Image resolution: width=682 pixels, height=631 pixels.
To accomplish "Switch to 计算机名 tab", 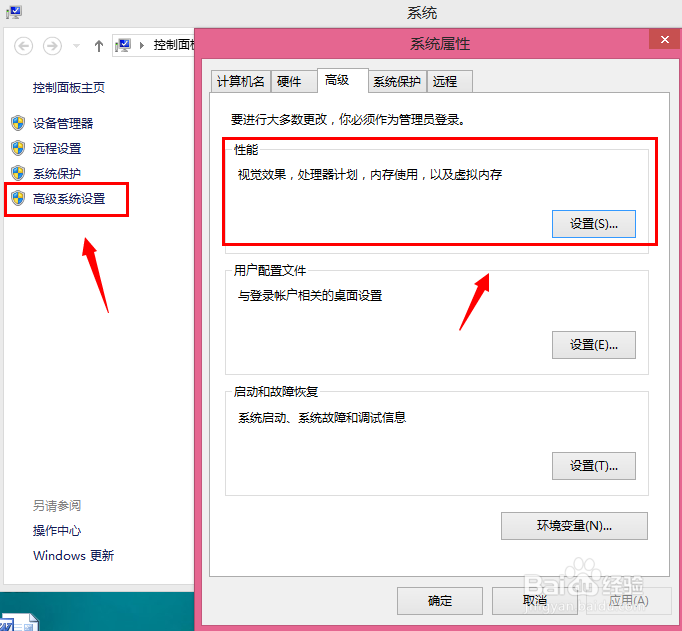I will 241,81.
